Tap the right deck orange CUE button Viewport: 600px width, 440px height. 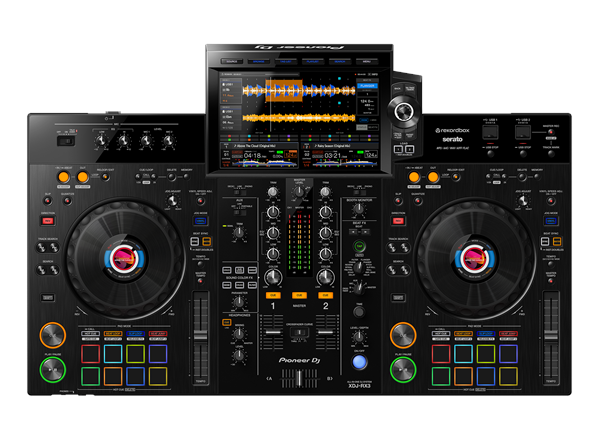(x=403, y=335)
